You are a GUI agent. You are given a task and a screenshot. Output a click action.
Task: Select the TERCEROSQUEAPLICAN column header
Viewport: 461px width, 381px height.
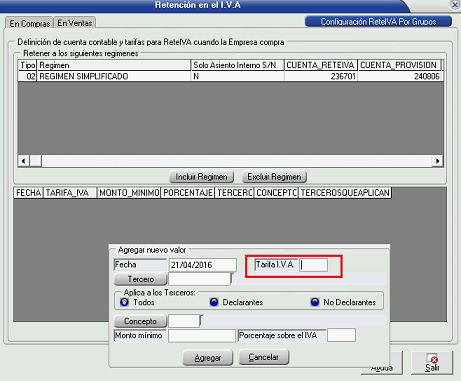345,193
